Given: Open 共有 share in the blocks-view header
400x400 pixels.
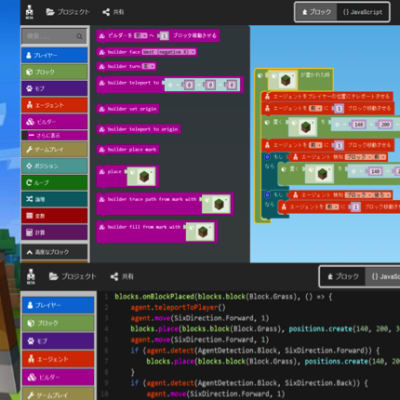Looking at the screenshot, I should click(x=113, y=12).
